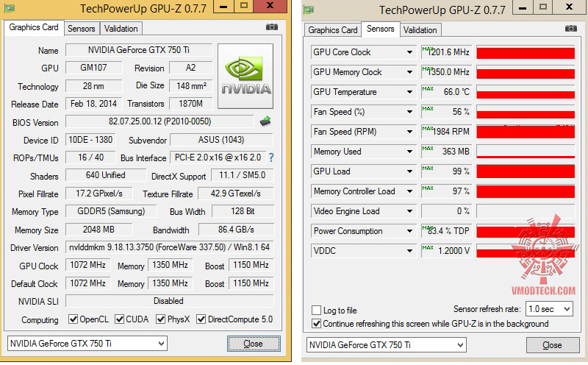Click the Memory Used graph bar

coord(526,152)
